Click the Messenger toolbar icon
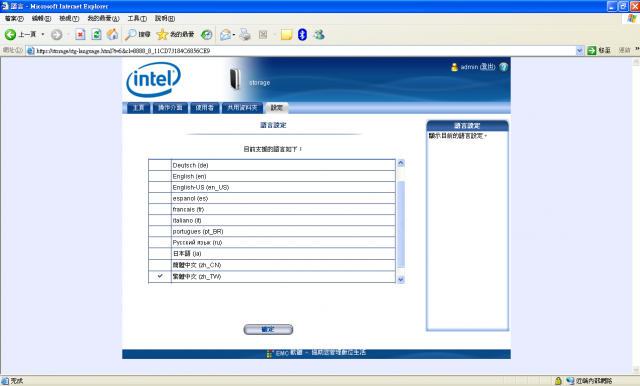Viewport: 640px width, 386px height. [319, 35]
